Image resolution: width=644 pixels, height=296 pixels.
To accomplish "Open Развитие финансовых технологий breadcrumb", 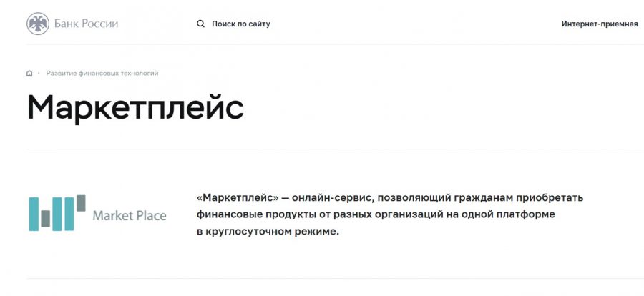I will [x=102, y=73].
